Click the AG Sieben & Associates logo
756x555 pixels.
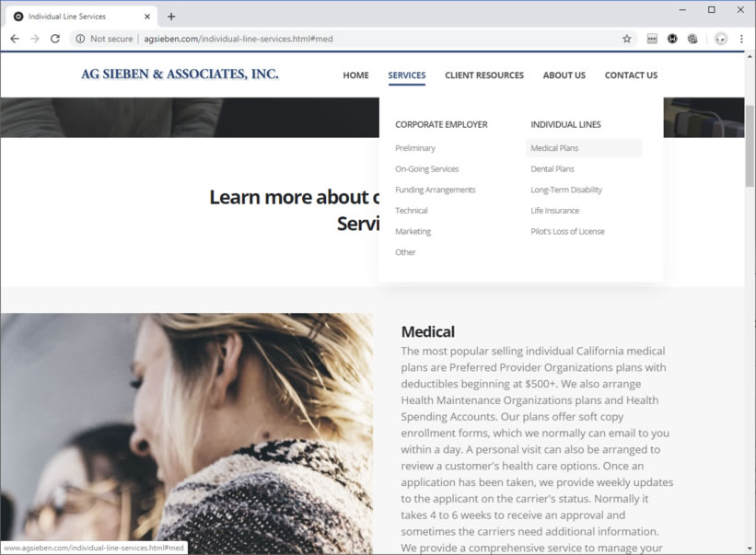click(x=180, y=75)
